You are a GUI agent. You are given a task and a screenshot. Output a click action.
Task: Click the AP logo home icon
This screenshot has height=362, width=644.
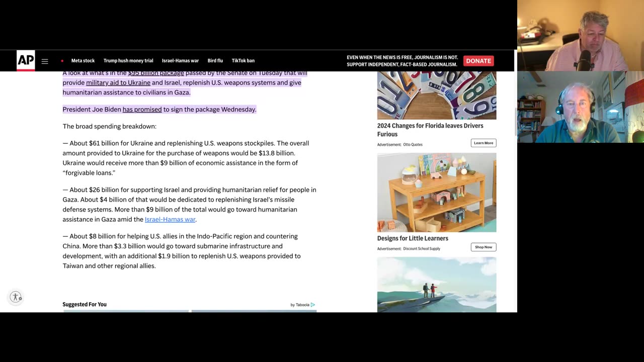point(26,60)
